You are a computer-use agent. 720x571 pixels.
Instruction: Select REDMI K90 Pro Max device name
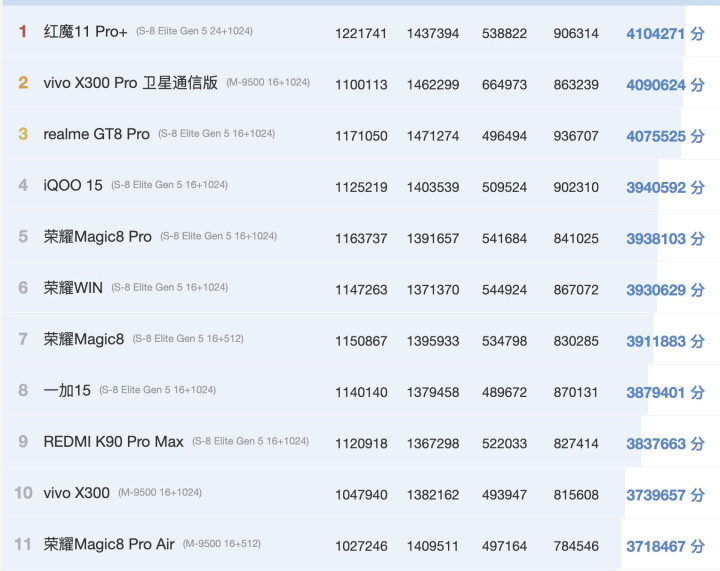(113, 442)
